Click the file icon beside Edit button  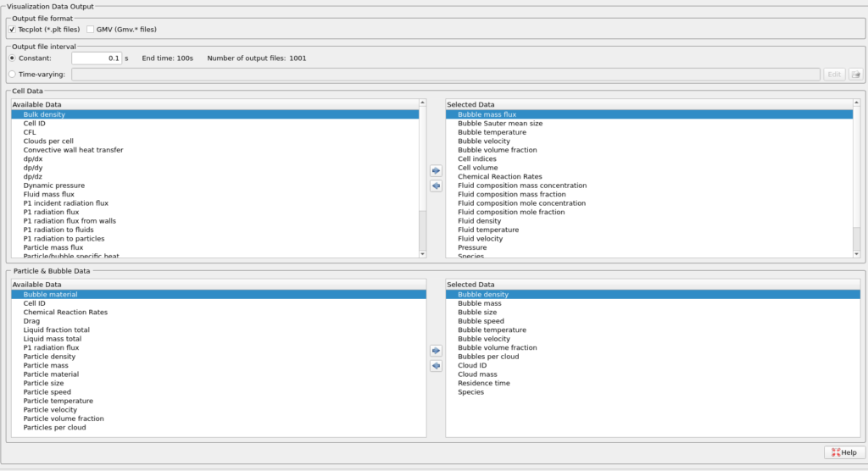click(x=855, y=75)
